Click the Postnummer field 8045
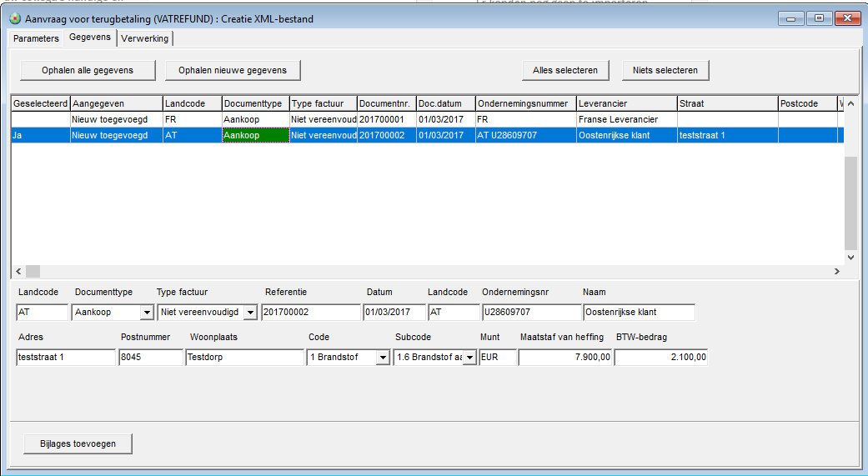This screenshot has height=476, width=868. [x=151, y=358]
